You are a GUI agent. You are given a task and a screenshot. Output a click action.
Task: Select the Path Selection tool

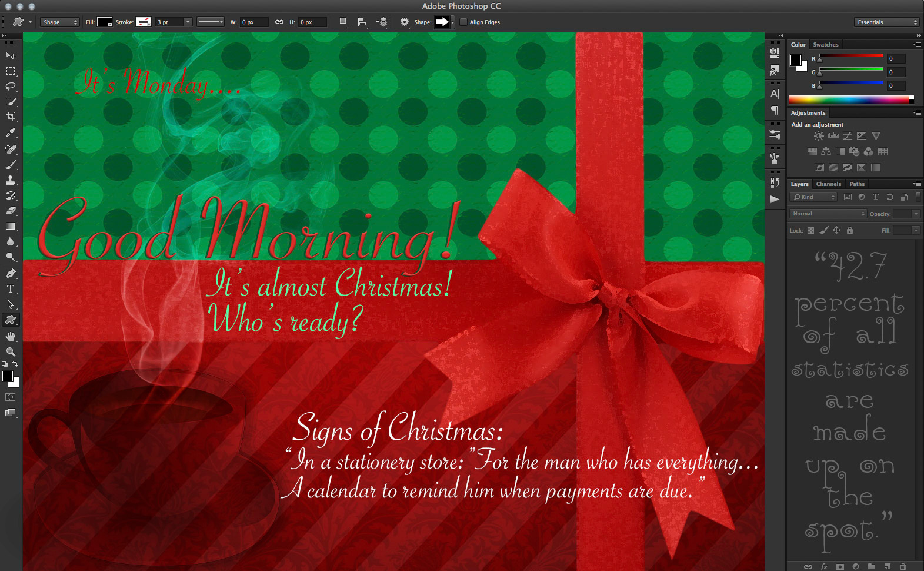tap(11, 304)
